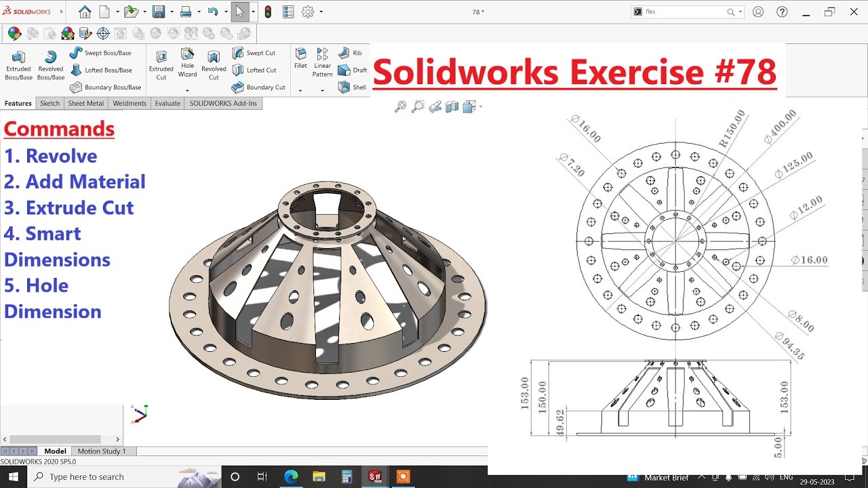Viewport: 868px width, 488px height.
Task: Open the Open-file dropdown arrow
Action: coord(144,12)
